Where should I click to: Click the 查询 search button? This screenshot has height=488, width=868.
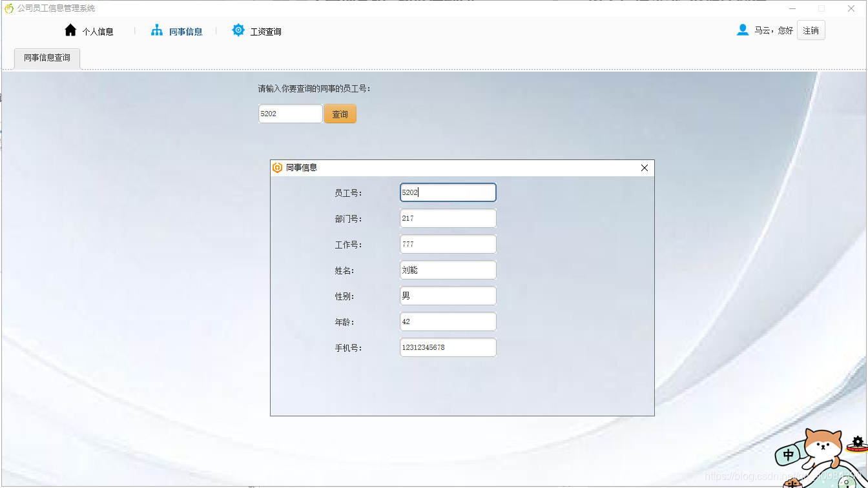[x=340, y=114]
